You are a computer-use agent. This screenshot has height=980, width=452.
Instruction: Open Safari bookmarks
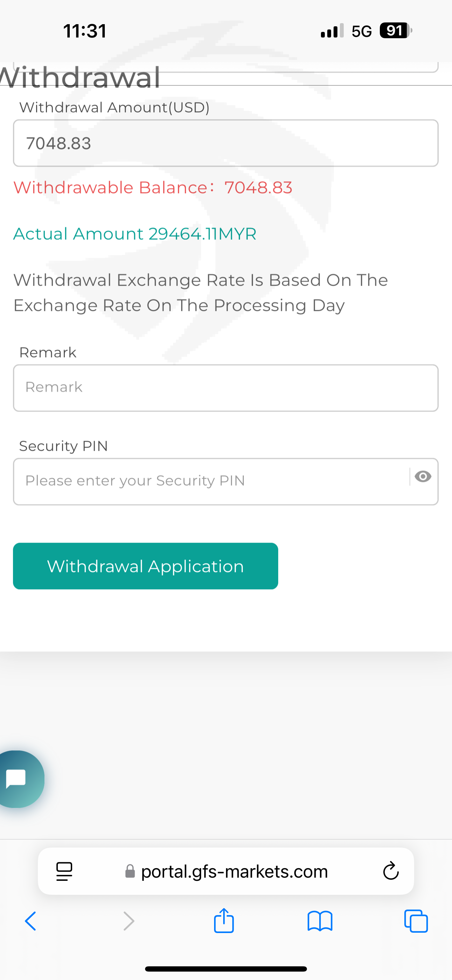click(320, 921)
